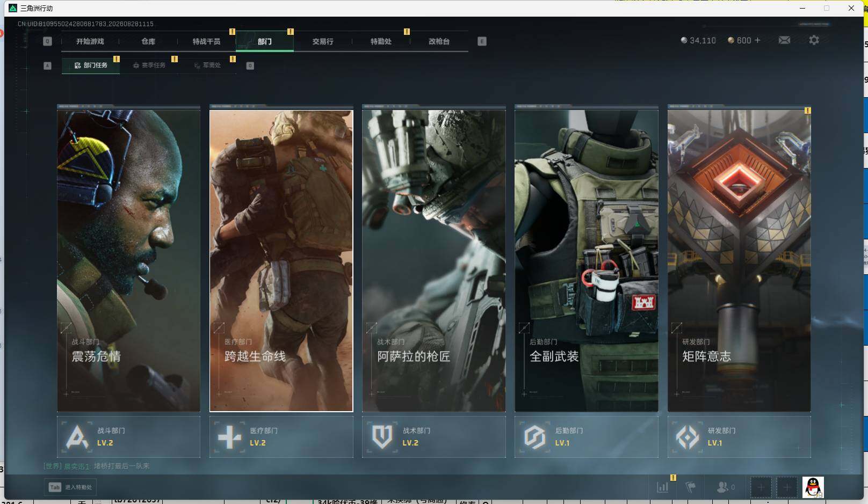
Task: Click the 战斗部门 LV.2 level panel
Action: 128,437
